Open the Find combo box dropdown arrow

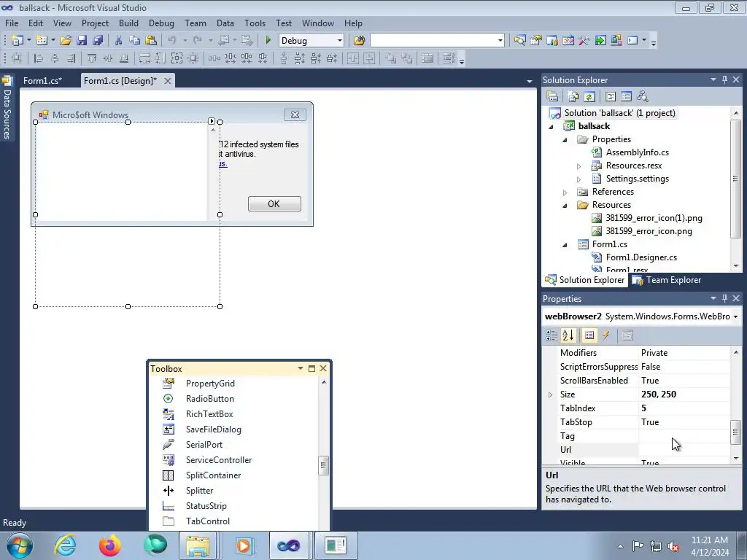500,41
